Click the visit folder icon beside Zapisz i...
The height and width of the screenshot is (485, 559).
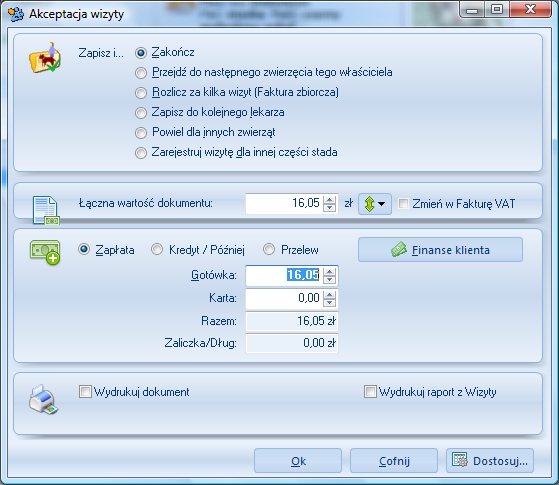[45, 57]
